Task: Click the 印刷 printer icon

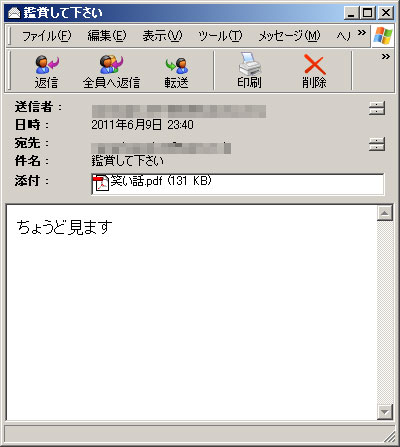Action: pos(250,63)
